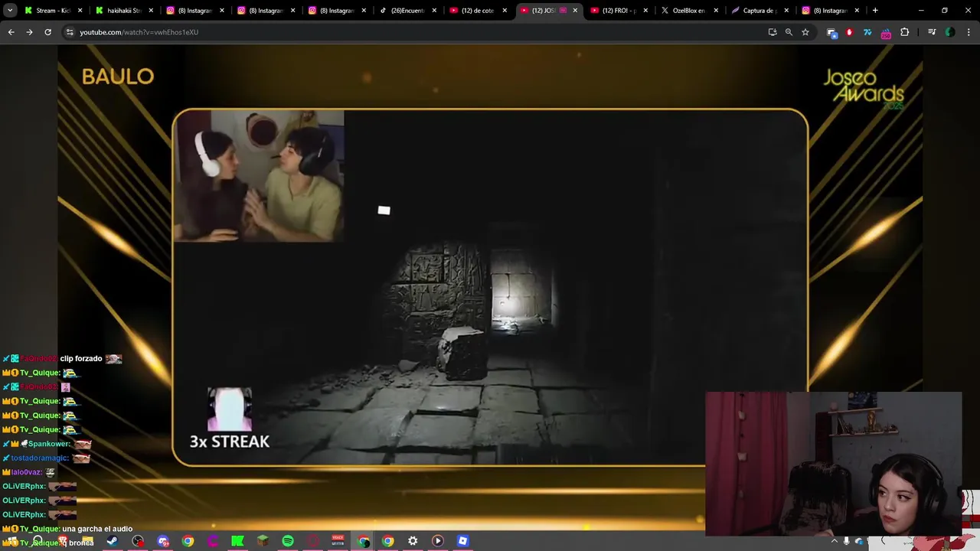Screen dimensions: 980x551
Task: Open the 7TV extension icon
Action: click(x=867, y=32)
